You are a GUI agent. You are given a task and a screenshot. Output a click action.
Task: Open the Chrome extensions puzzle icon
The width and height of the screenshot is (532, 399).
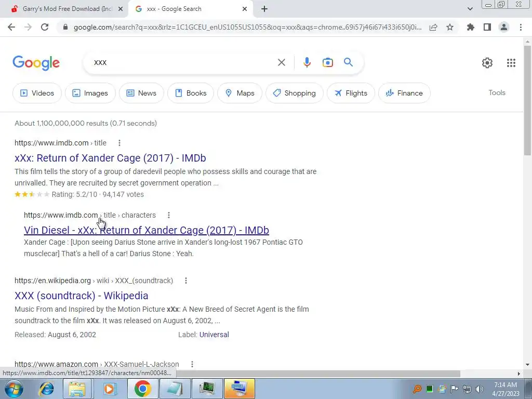coord(471,27)
